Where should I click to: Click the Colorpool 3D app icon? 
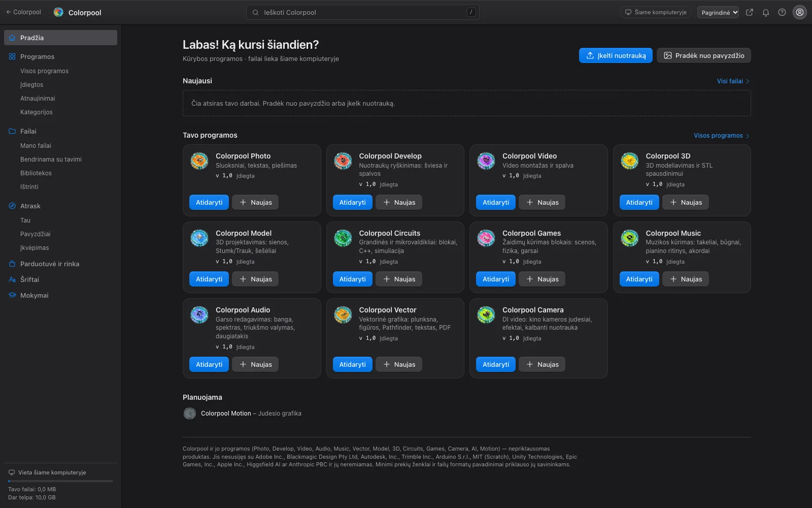click(630, 161)
